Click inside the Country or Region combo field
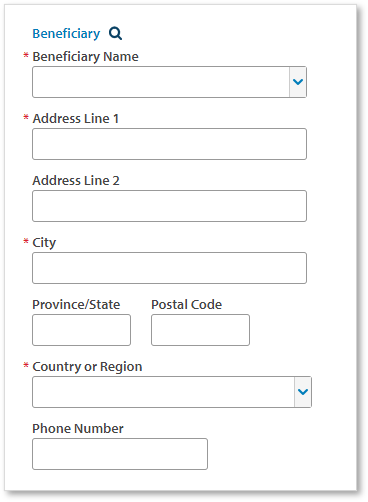The image size is (368, 502). click(x=163, y=392)
